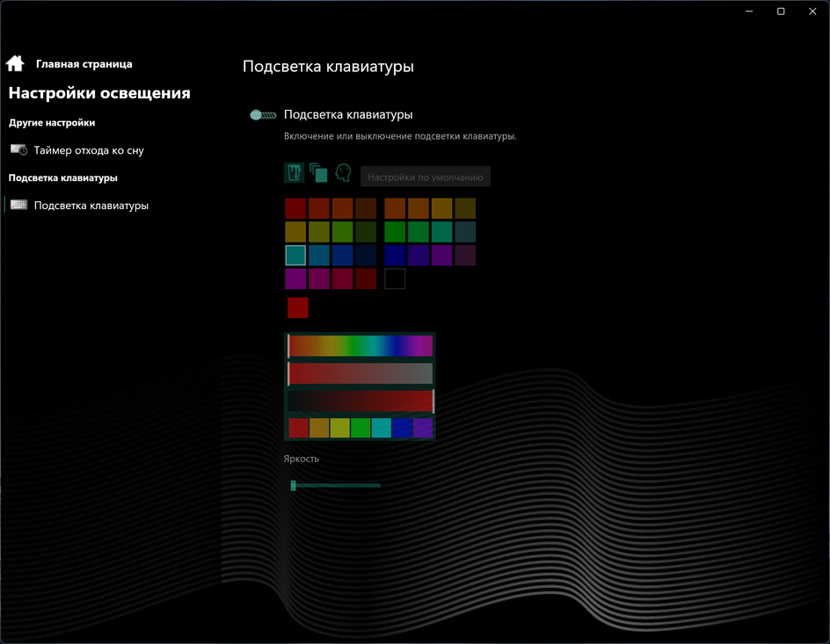The image size is (830, 644).
Task: Choose violet in the picker's quick color row
Action: [422, 428]
